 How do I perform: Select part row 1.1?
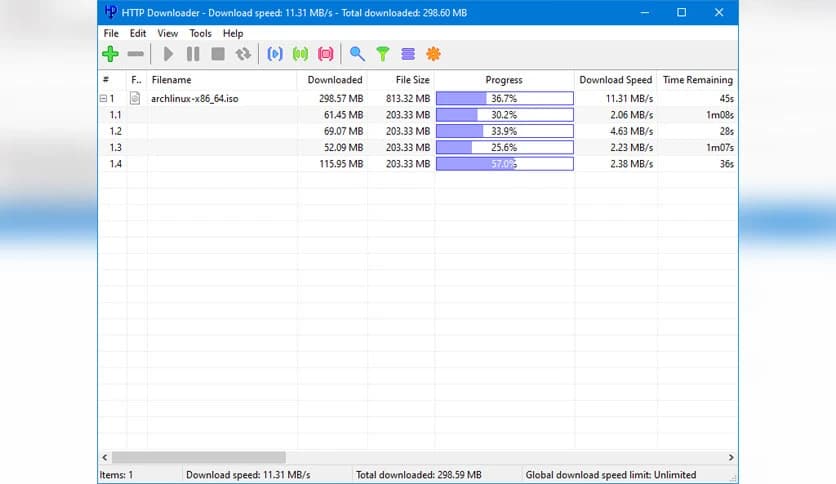tap(418, 115)
